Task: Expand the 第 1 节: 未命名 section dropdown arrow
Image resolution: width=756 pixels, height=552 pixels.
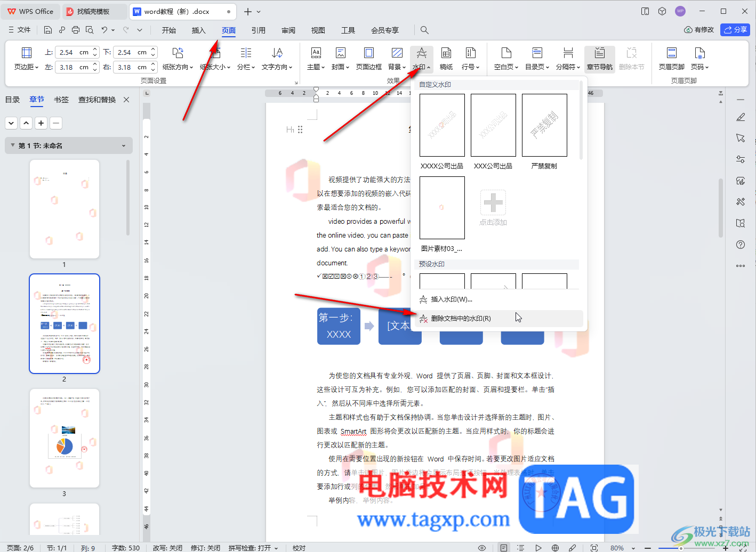Action: click(124, 145)
